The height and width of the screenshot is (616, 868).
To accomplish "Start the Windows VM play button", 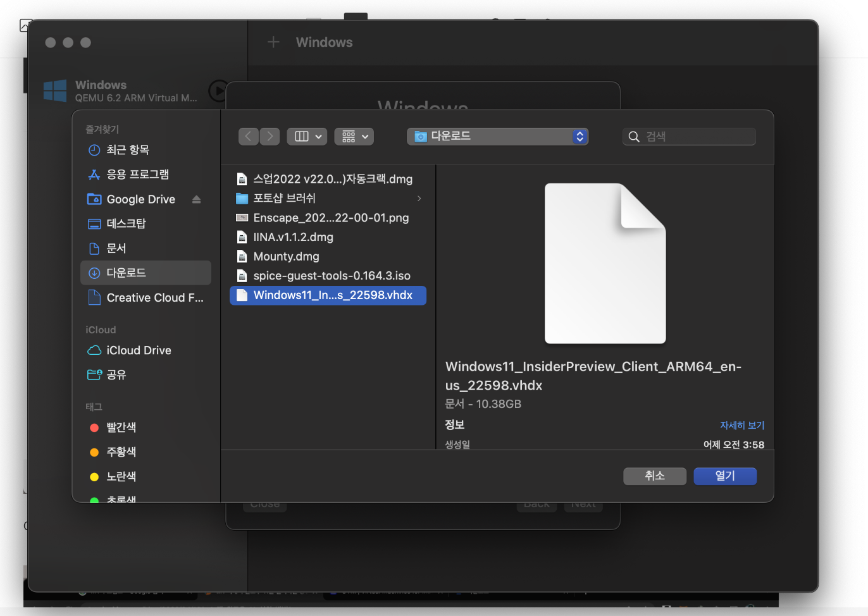I will [x=218, y=91].
